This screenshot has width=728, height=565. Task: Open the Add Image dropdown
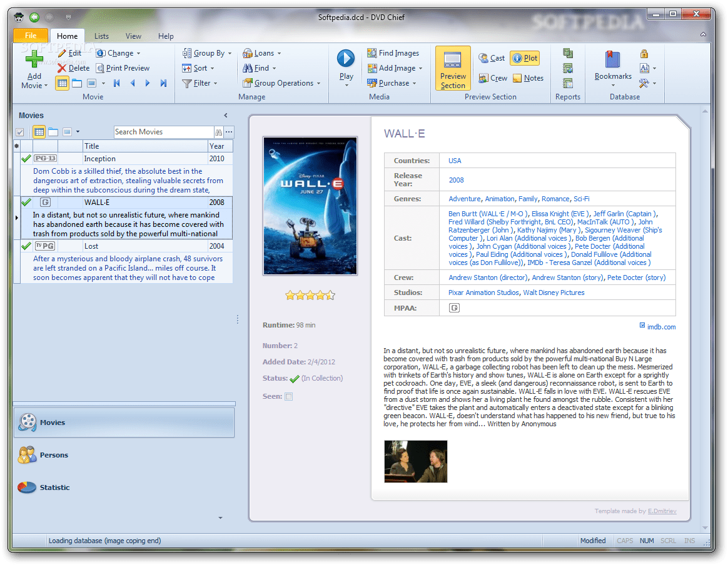pos(395,68)
